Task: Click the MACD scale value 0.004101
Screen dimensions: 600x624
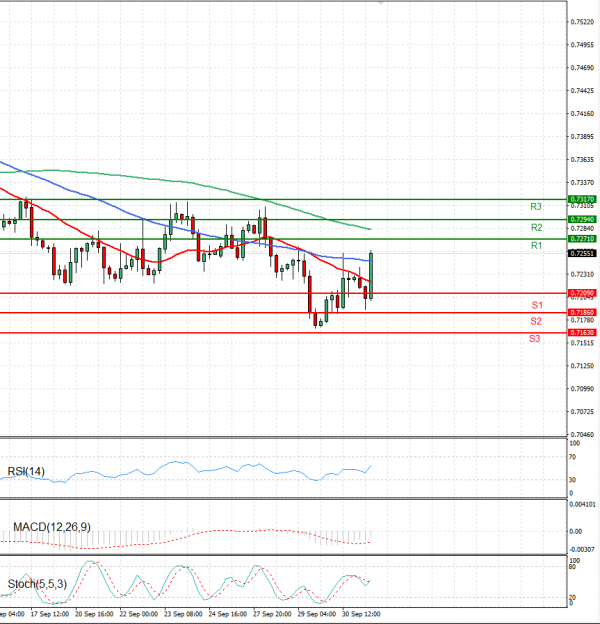Action: (582, 505)
